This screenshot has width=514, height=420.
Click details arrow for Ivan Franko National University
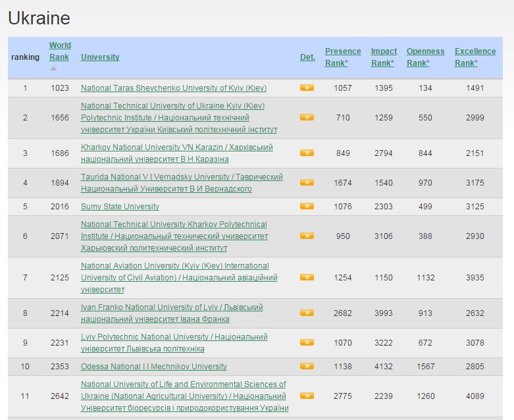point(307,313)
